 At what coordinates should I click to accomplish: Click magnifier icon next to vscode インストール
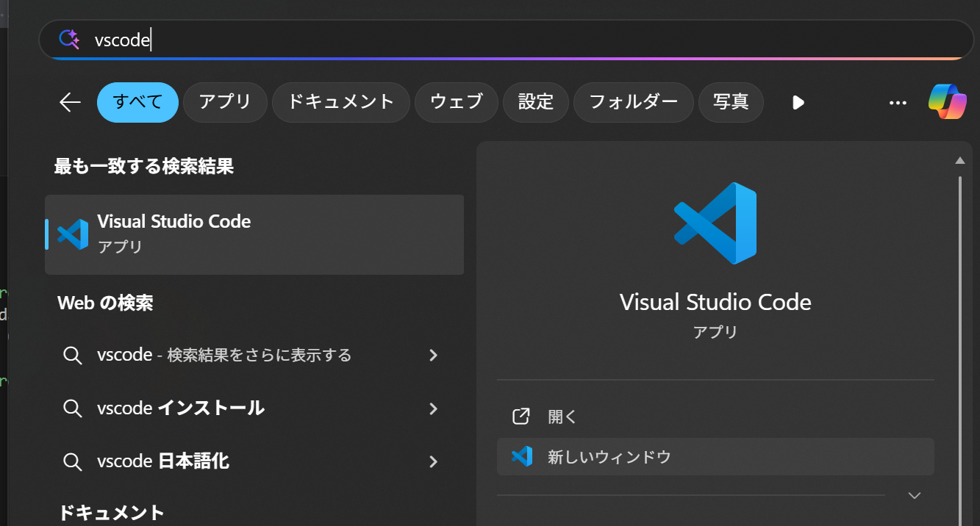pos(72,408)
